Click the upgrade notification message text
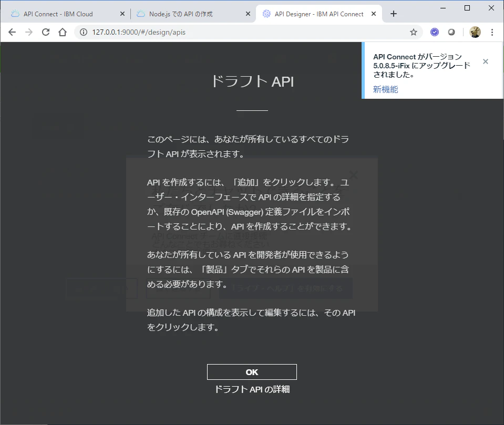 [421, 66]
